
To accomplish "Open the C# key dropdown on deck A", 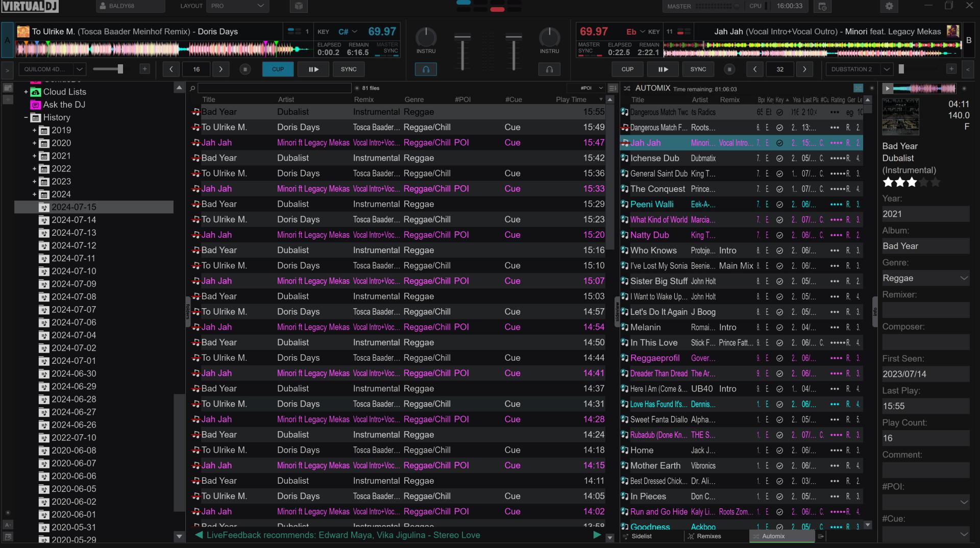I will (x=348, y=32).
